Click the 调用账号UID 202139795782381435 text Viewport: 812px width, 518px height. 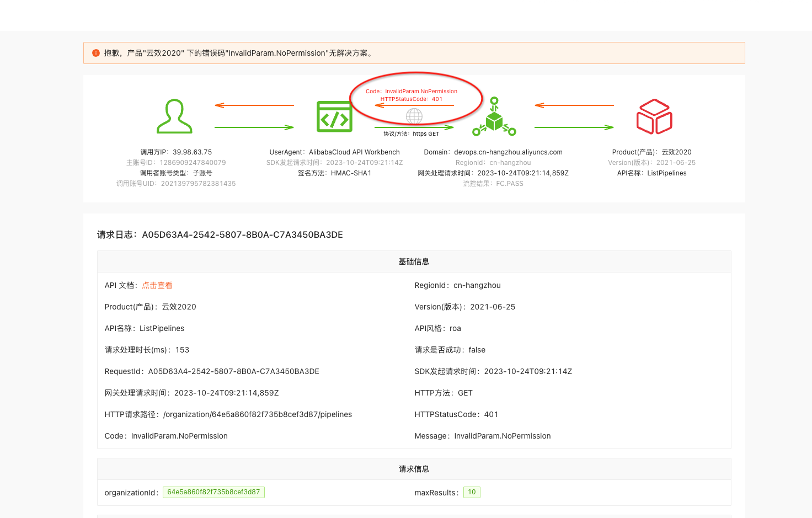tap(176, 184)
